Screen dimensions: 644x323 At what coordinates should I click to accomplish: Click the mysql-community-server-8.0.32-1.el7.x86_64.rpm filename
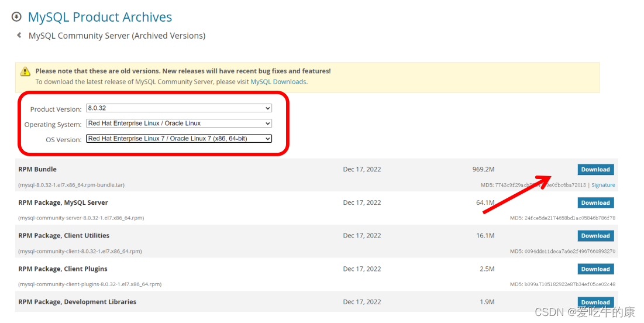coord(81,218)
